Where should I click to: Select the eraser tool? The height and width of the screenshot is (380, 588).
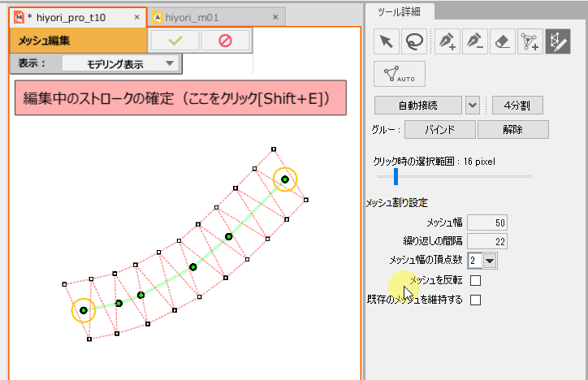504,41
